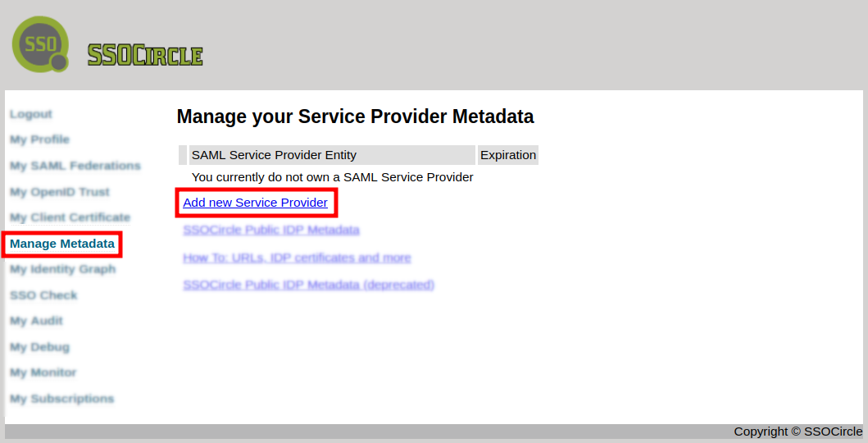Open Manage Metadata section
Viewport: 868px width, 443px height.
[62, 244]
